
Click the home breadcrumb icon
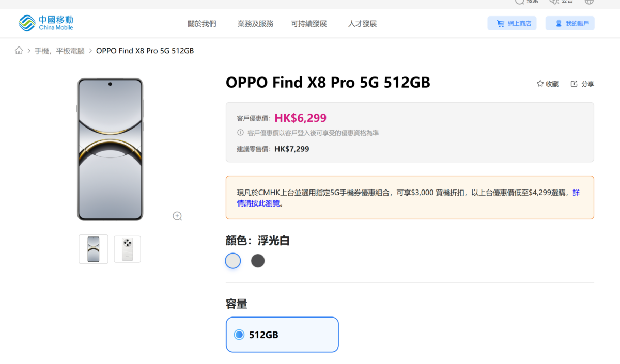pos(19,51)
